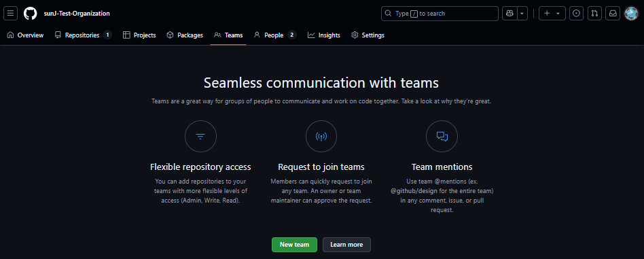
Task: Click the People count badge '2'
Action: coord(291,35)
